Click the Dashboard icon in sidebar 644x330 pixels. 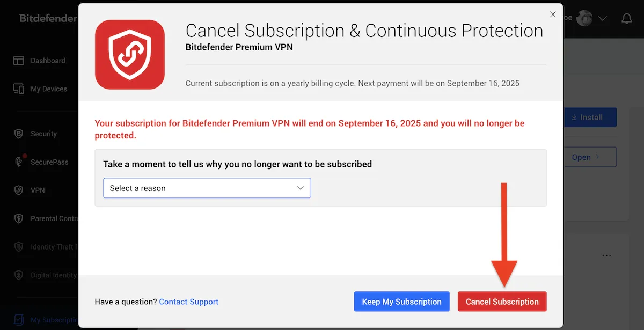[x=19, y=61]
